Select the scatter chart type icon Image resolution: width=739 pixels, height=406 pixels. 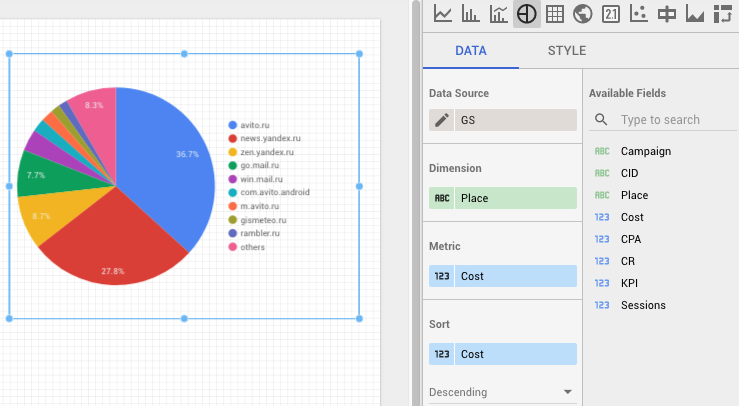639,14
